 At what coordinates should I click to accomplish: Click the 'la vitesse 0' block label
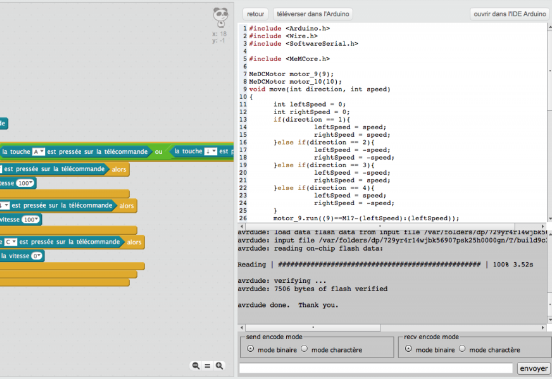(x=15, y=256)
